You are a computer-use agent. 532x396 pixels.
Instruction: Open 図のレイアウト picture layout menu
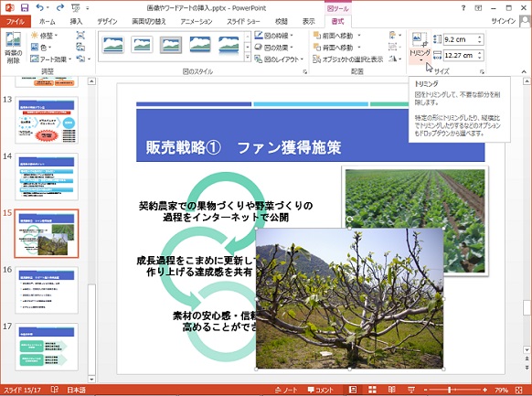(279, 59)
